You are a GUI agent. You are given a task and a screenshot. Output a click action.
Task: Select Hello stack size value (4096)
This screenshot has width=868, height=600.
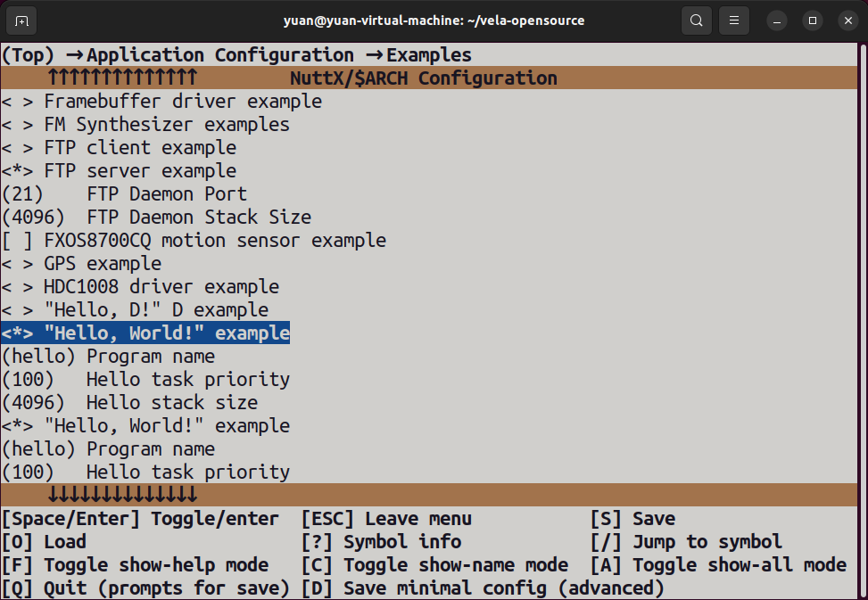[x=33, y=403]
